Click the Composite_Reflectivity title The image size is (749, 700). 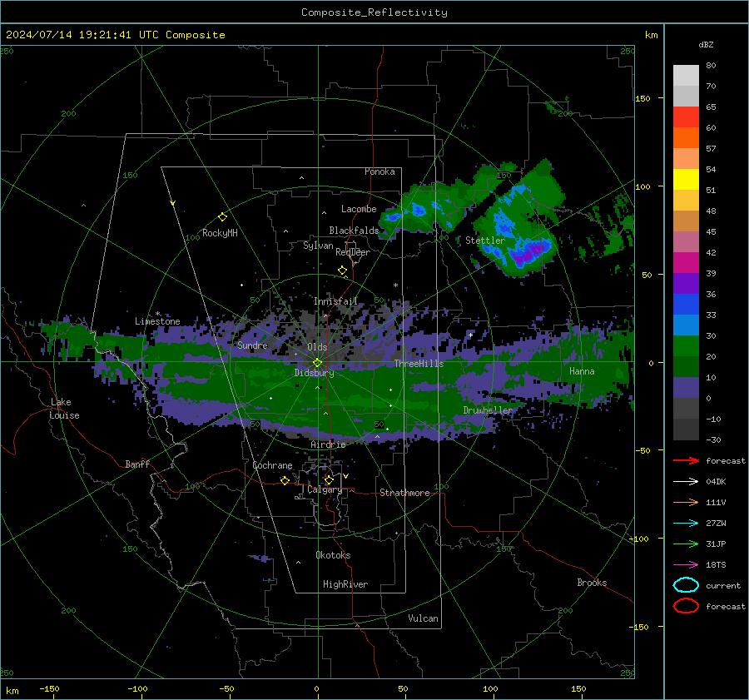(374, 12)
